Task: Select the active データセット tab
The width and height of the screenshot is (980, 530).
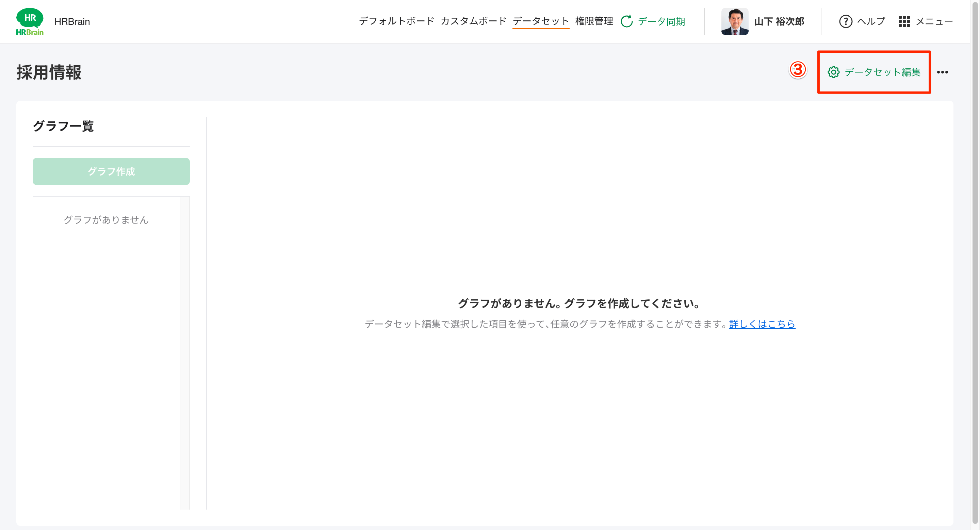Action: click(541, 21)
